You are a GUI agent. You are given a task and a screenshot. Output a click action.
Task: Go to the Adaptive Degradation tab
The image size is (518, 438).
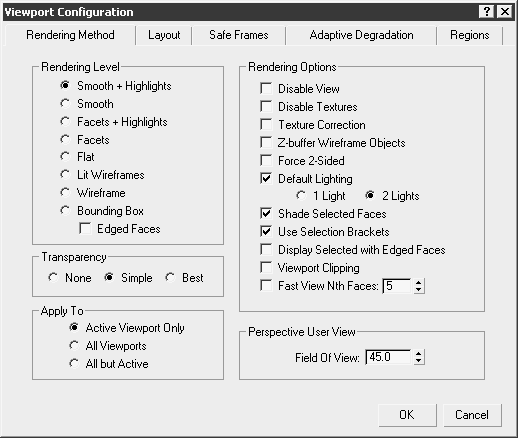tap(361, 35)
